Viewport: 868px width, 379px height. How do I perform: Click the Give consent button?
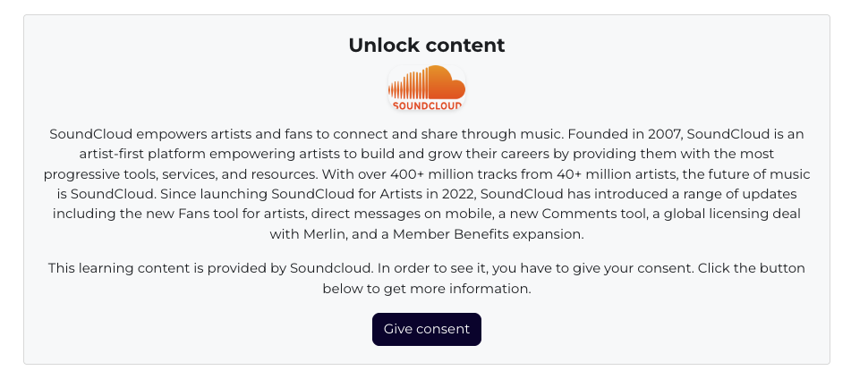coord(426,329)
